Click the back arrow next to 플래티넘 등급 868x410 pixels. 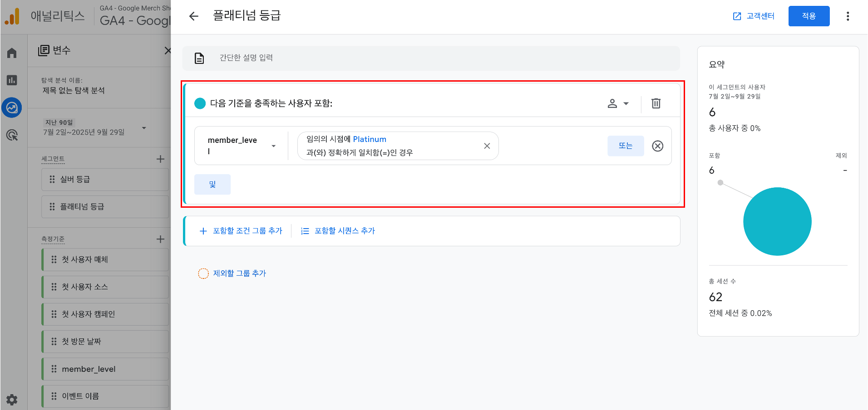(x=194, y=16)
